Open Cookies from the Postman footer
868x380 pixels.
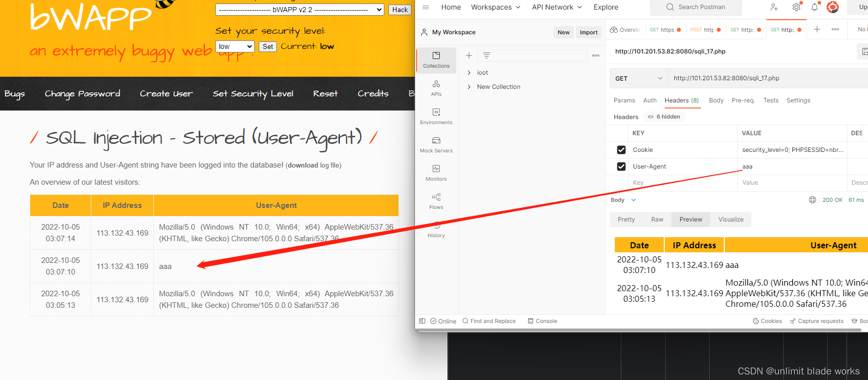coord(768,321)
